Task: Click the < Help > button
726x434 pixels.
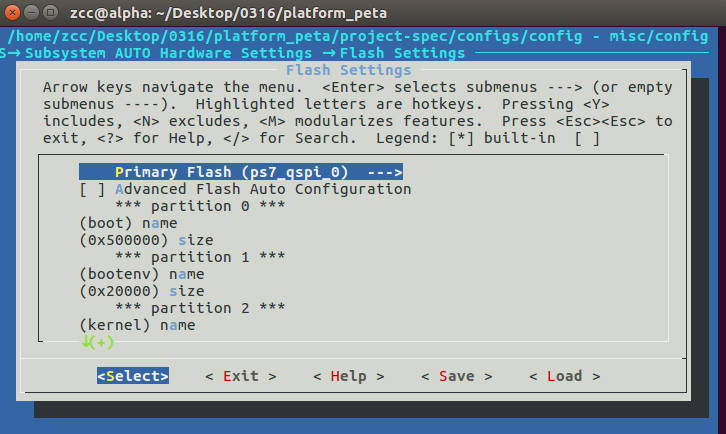Action: point(349,376)
